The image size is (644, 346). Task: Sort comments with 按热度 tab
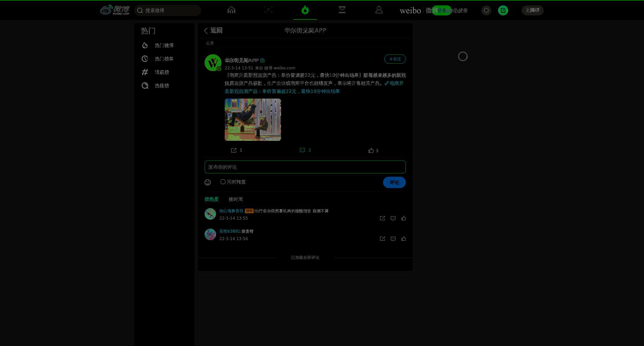(212, 199)
